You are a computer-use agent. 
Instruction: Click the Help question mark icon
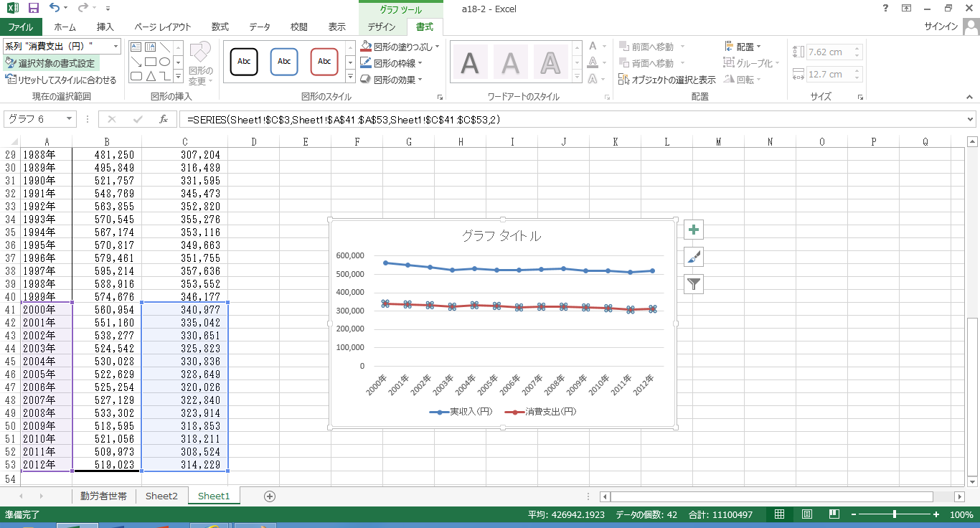pyautogui.click(x=885, y=9)
